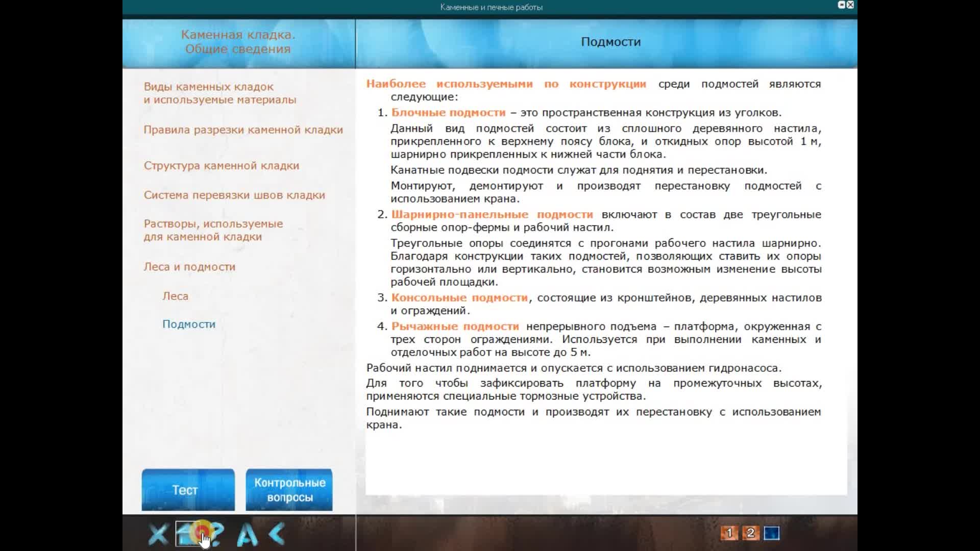Expand the Леса и подмости section

pyautogui.click(x=189, y=267)
